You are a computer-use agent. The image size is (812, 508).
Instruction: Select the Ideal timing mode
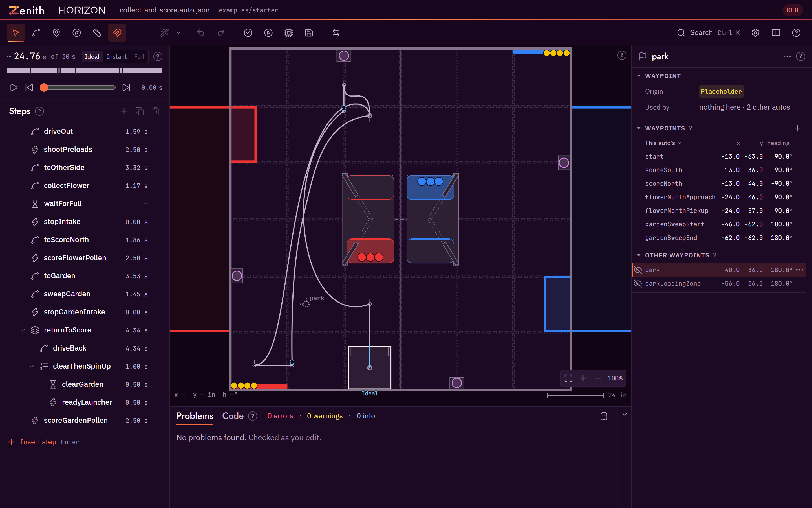click(x=92, y=56)
